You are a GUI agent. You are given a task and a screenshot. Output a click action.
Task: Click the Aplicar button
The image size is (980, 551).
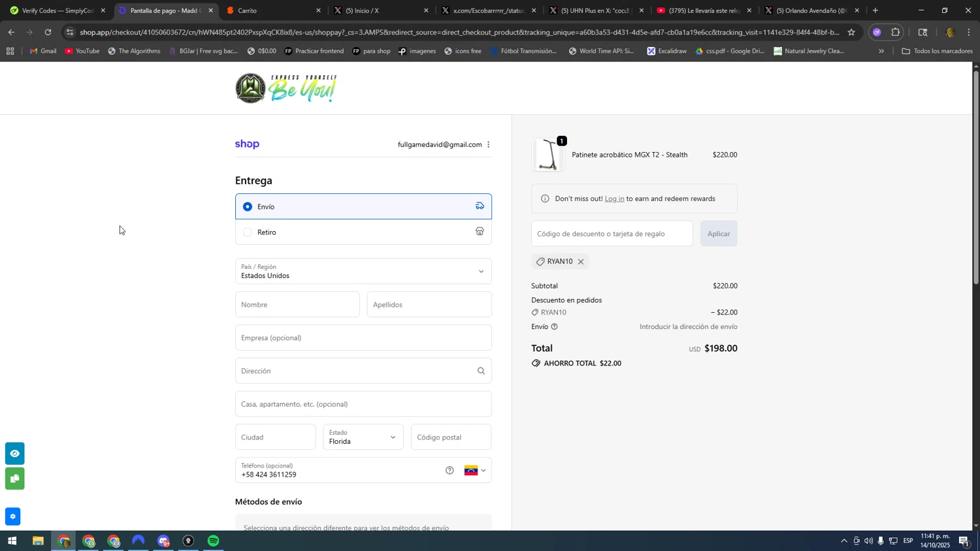tap(719, 234)
